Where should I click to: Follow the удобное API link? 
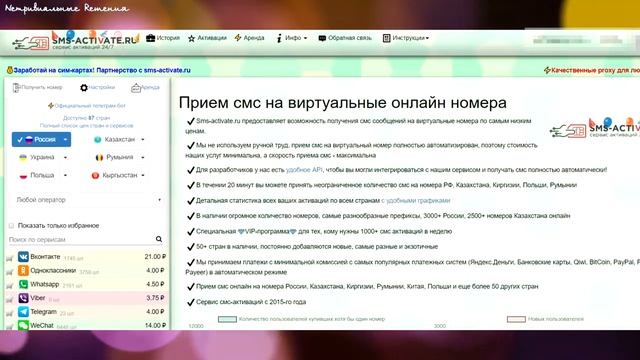pyautogui.click(x=304, y=170)
